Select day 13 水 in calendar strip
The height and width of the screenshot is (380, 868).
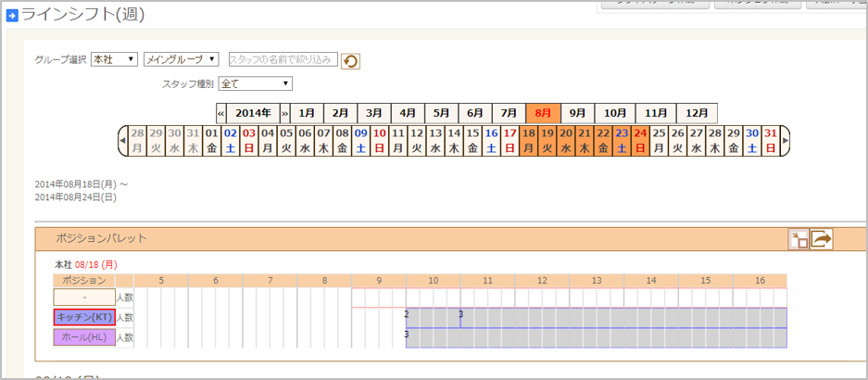(435, 141)
